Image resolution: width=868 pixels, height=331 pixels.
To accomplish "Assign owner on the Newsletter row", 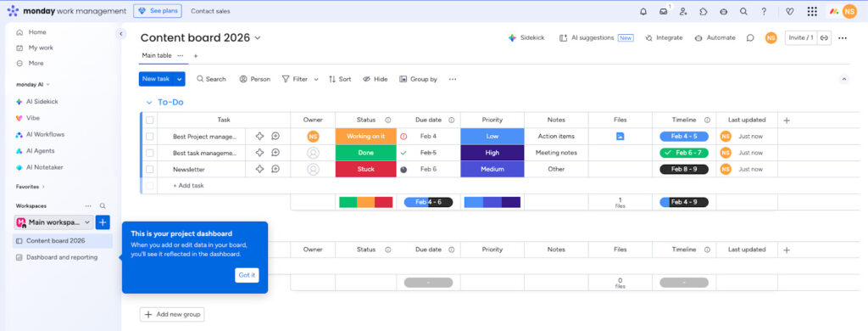I will 313,169.
